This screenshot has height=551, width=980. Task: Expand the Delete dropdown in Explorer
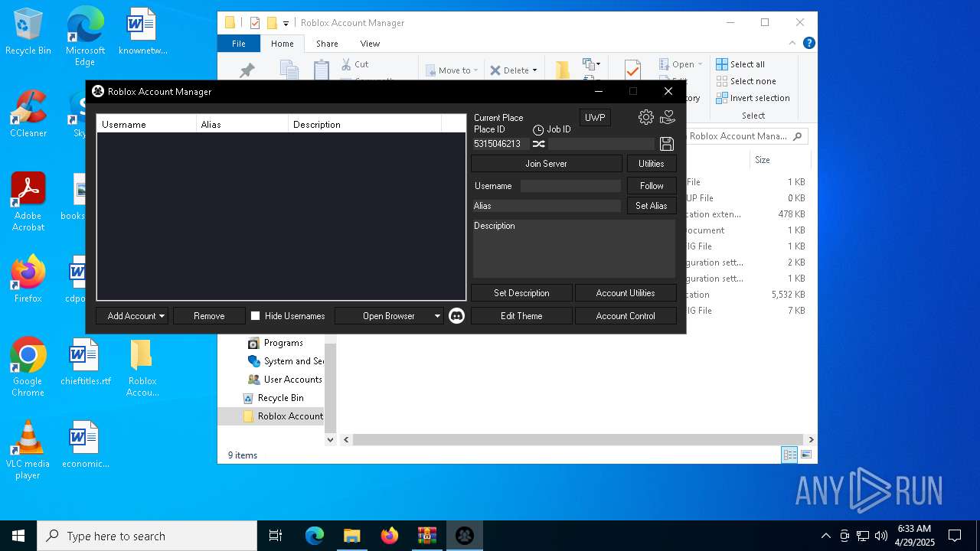534,70
